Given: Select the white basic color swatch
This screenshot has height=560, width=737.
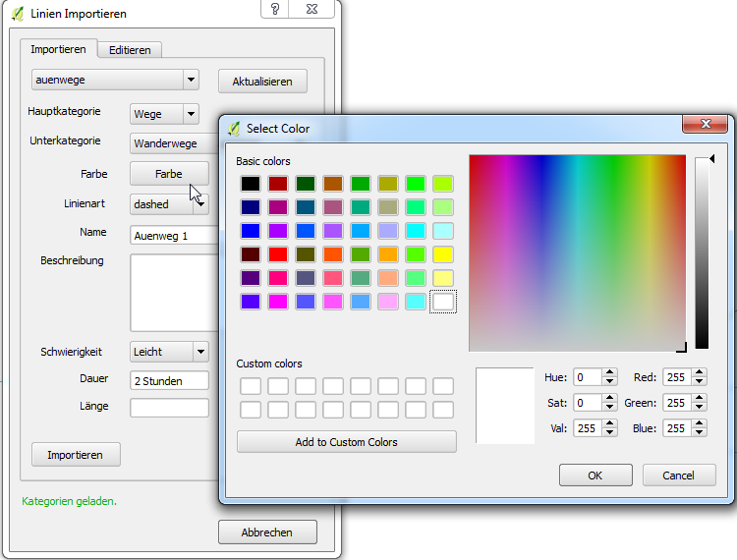Looking at the screenshot, I should [x=443, y=302].
